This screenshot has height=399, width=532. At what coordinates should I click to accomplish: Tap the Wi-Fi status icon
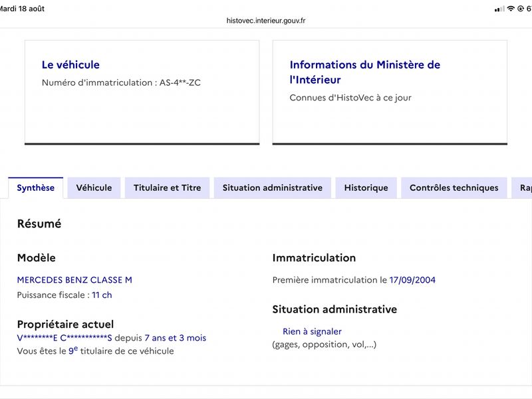511,9
